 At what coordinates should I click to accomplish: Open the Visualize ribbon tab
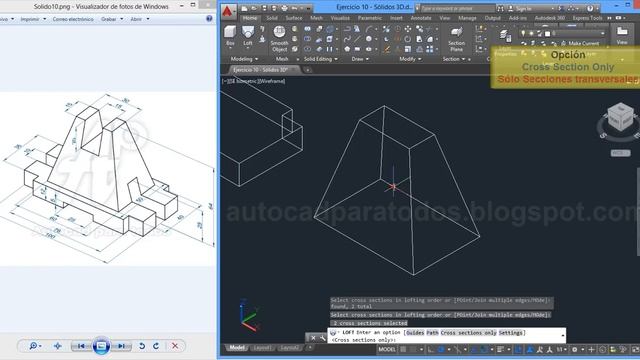(x=340, y=18)
